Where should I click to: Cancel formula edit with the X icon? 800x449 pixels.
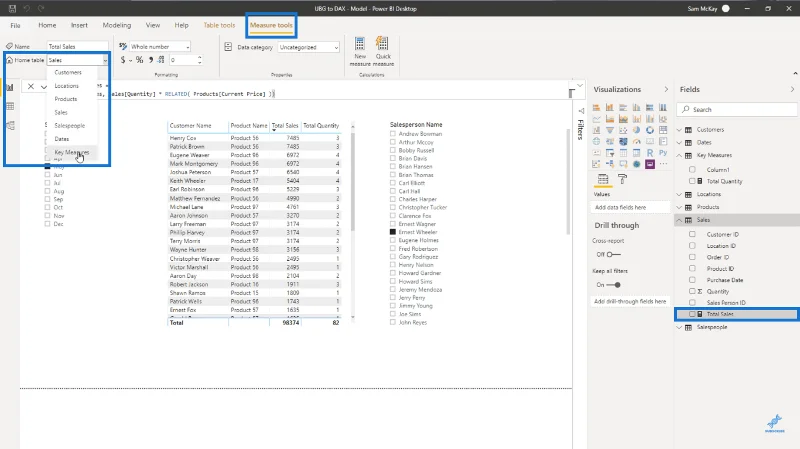(x=31, y=87)
